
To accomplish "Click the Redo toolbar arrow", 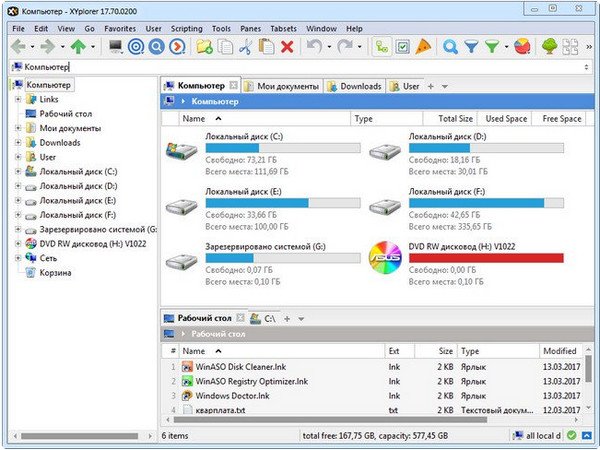I will [x=345, y=47].
